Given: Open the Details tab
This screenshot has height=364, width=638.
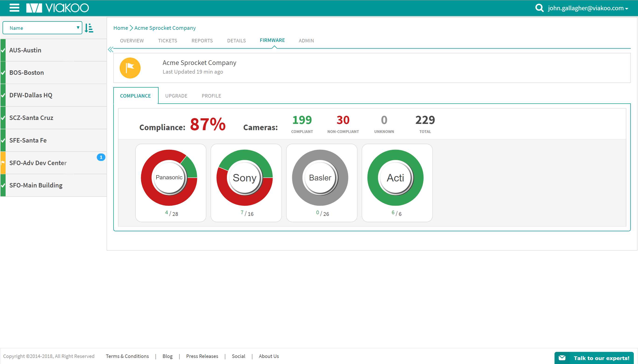Looking at the screenshot, I should pyautogui.click(x=236, y=41).
